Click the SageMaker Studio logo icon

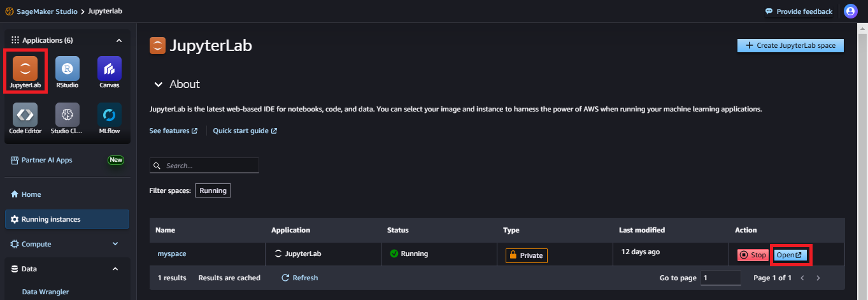pos(8,11)
